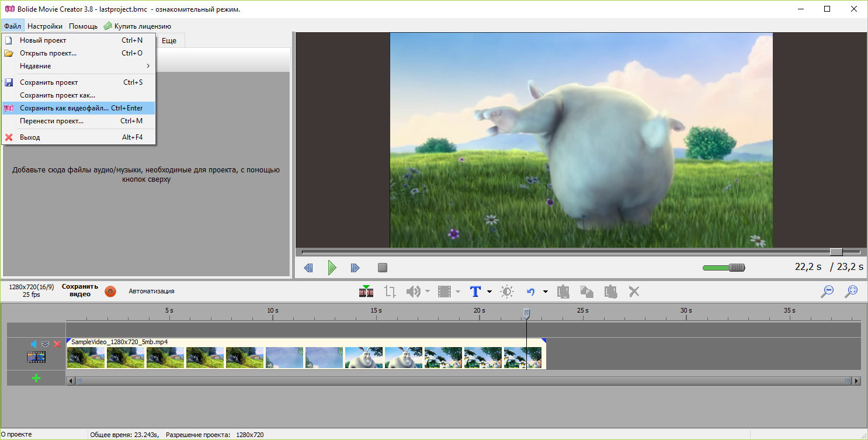The width and height of the screenshot is (868, 440).
Task: Click the Автоматизация button
Action: (x=151, y=291)
